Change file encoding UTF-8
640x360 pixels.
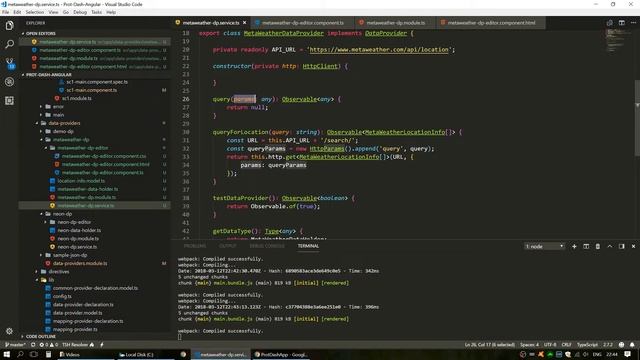pos(550,345)
